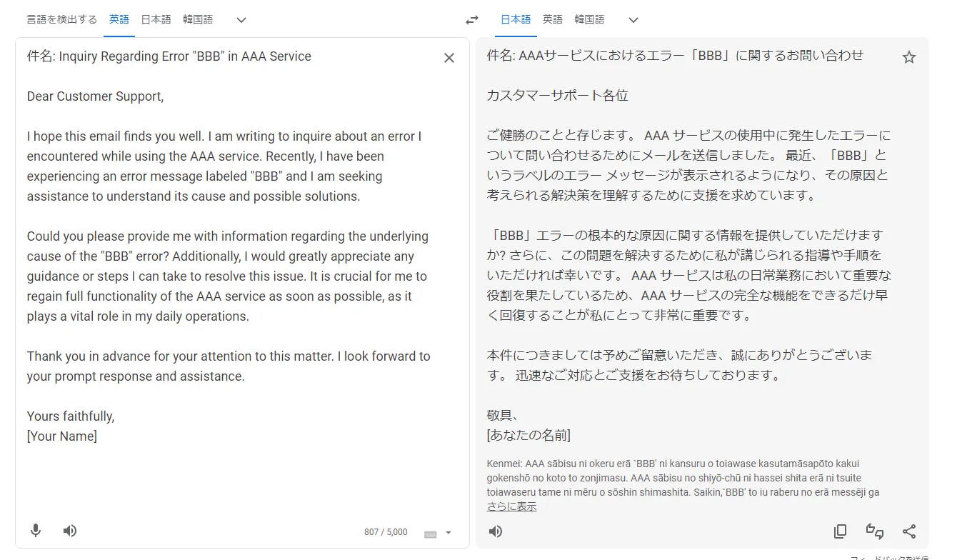Show more romanization via さらに表示
The height and width of the screenshot is (560, 957).
point(511,506)
